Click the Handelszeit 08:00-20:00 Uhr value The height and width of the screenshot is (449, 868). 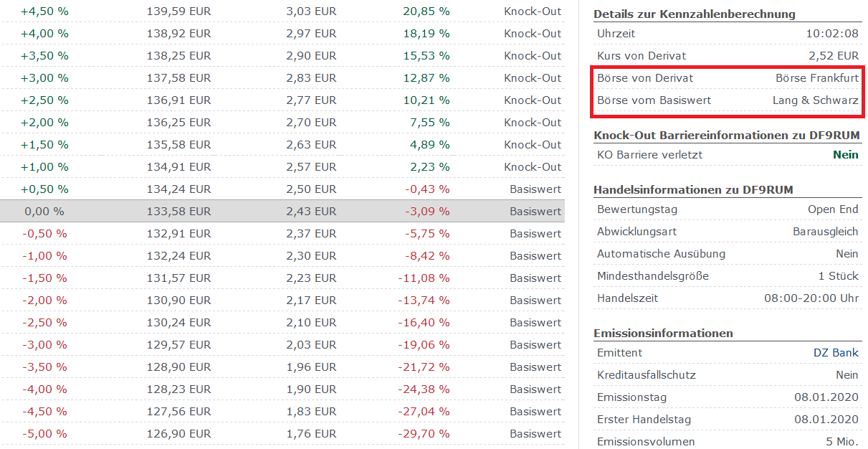[x=817, y=298]
